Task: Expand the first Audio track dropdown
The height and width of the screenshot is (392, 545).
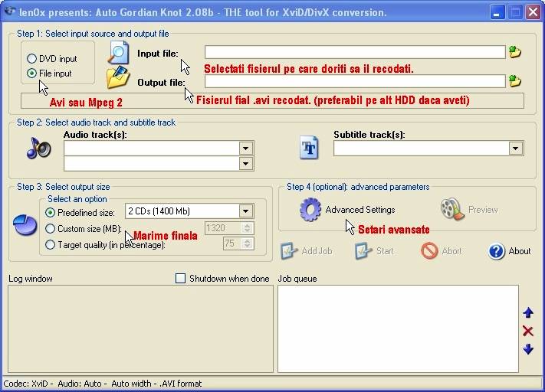Action: pyautogui.click(x=246, y=149)
